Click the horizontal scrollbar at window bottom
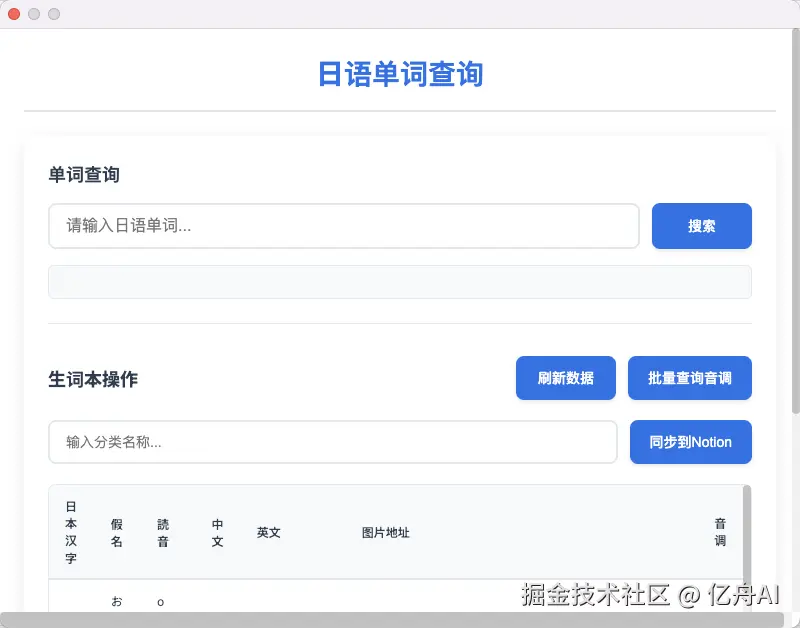 [x=392, y=619]
